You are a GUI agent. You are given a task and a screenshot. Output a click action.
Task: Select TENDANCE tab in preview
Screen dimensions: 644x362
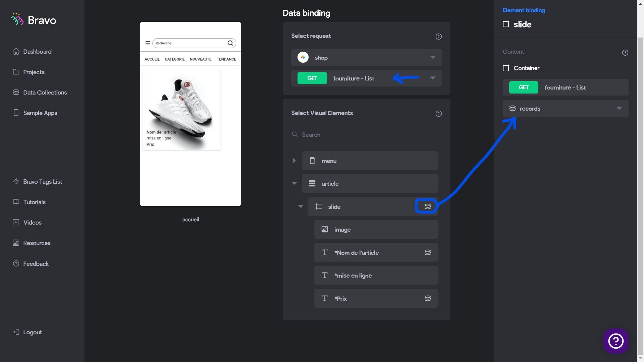[226, 59]
